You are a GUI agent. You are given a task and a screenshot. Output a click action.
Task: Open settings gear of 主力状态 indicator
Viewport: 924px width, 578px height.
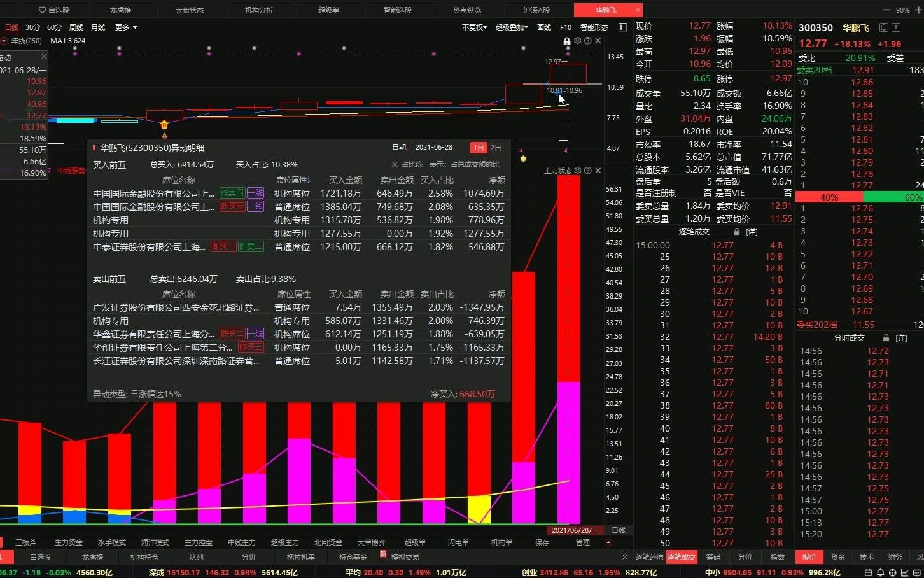[x=577, y=171]
